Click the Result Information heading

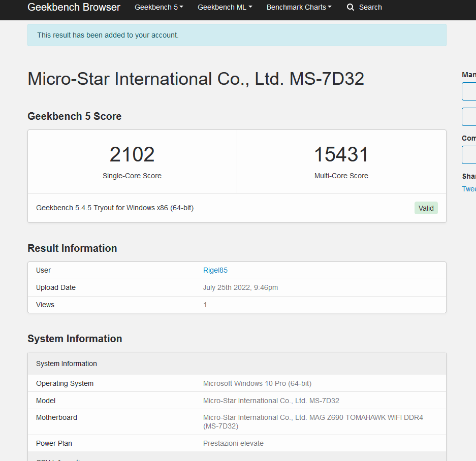72,248
